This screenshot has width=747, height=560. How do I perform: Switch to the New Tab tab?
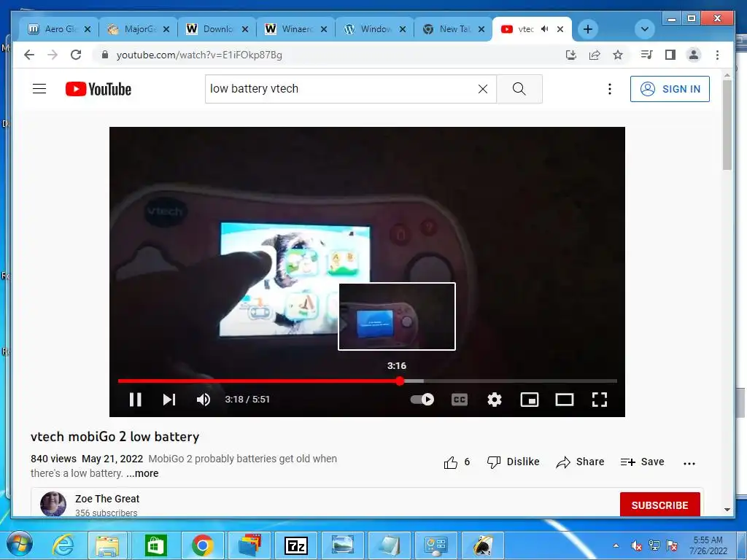pyautogui.click(x=454, y=29)
